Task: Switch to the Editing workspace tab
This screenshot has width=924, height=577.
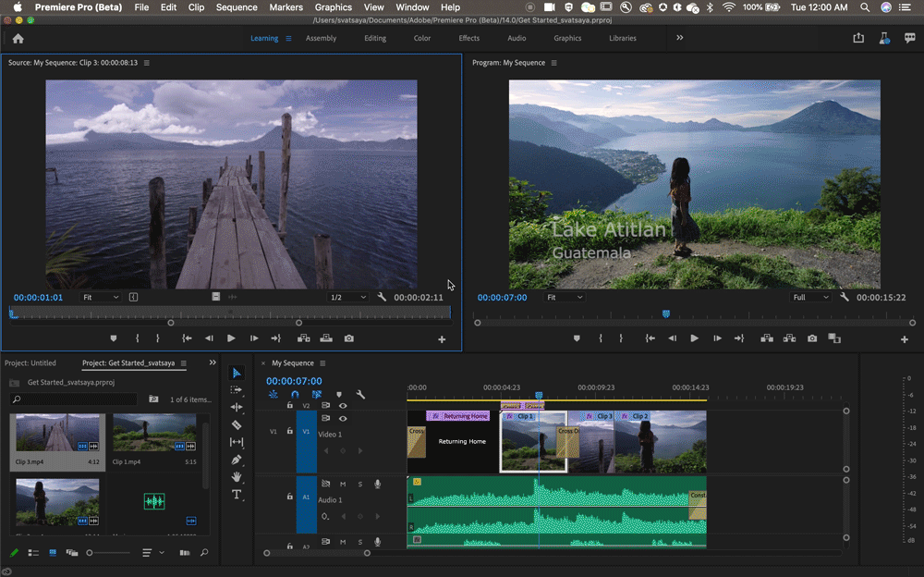Action: [375, 38]
